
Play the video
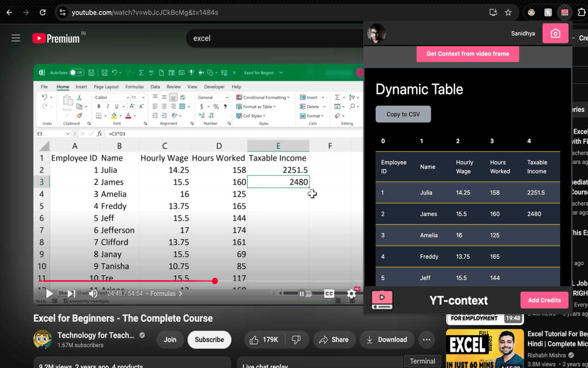pyautogui.click(x=50, y=293)
